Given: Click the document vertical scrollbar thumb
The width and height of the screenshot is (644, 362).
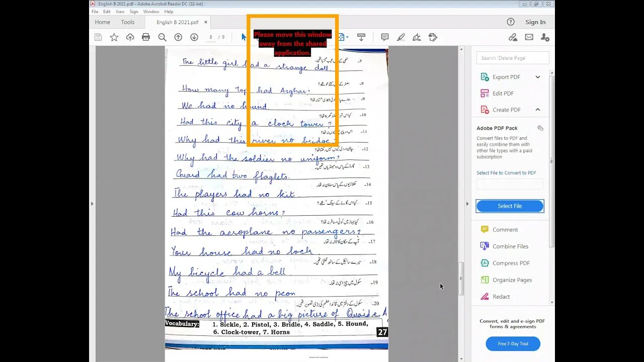Looking at the screenshot, I should 461,279.
